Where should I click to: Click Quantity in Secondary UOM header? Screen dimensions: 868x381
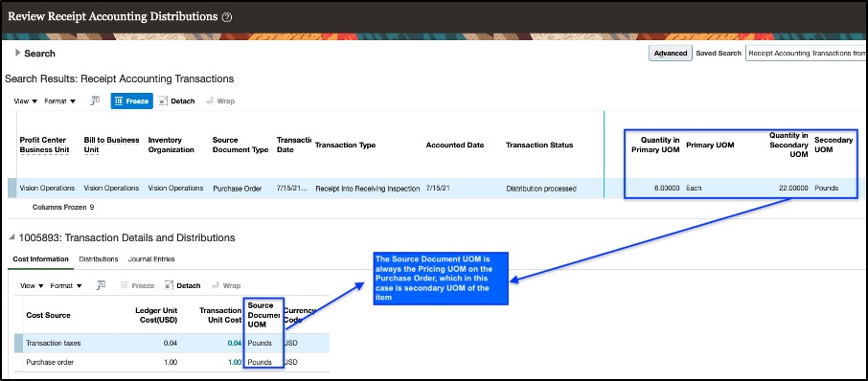point(788,145)
